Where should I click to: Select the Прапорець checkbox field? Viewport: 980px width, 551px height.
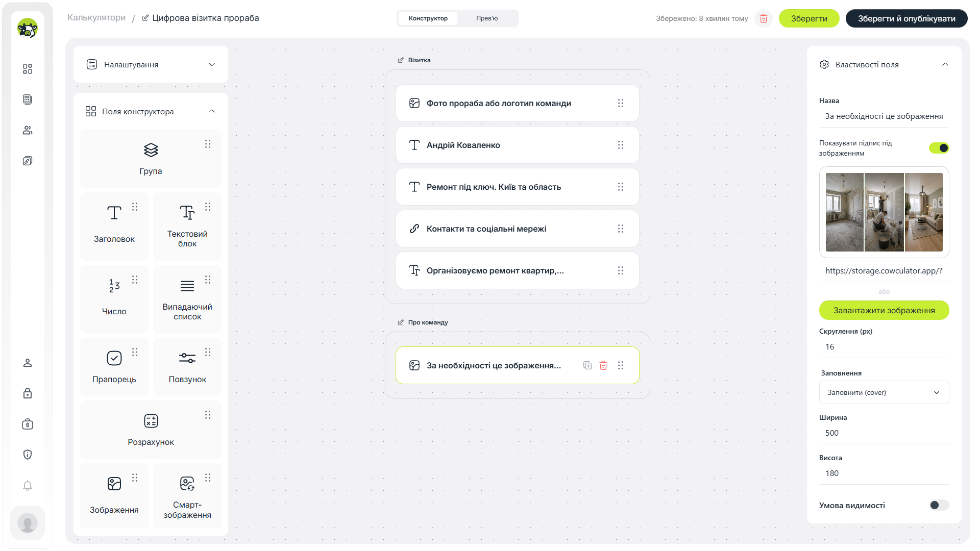tap(114, 367)
